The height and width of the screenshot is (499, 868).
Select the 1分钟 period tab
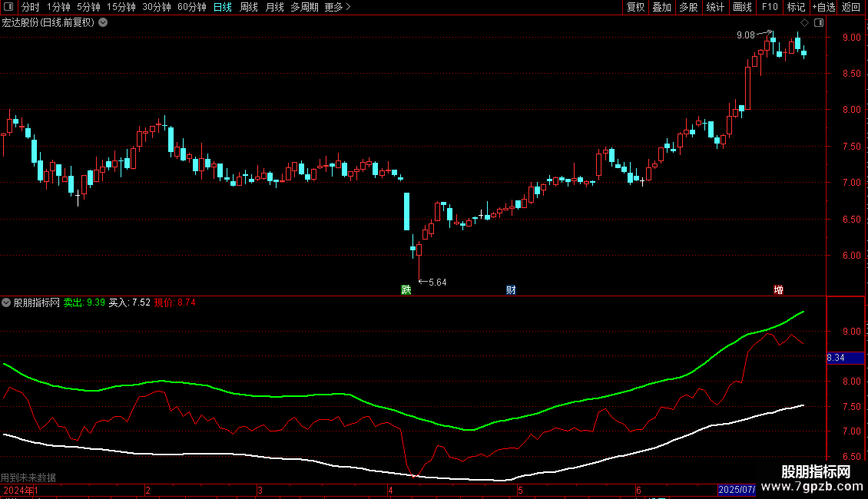point(58,7)
